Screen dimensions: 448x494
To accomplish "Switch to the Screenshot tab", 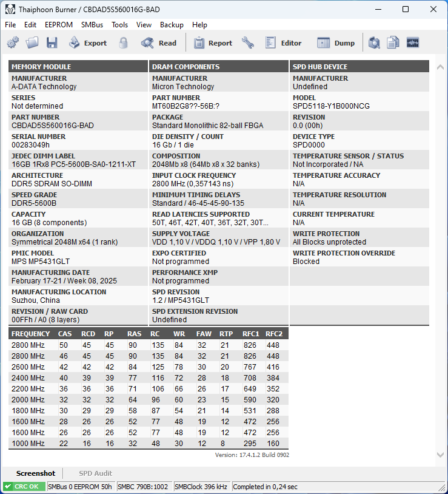I will pos(36,473).
